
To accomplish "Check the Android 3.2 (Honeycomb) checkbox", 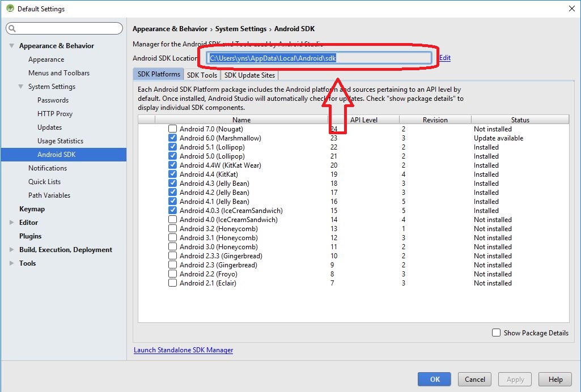I will point(172,228).
